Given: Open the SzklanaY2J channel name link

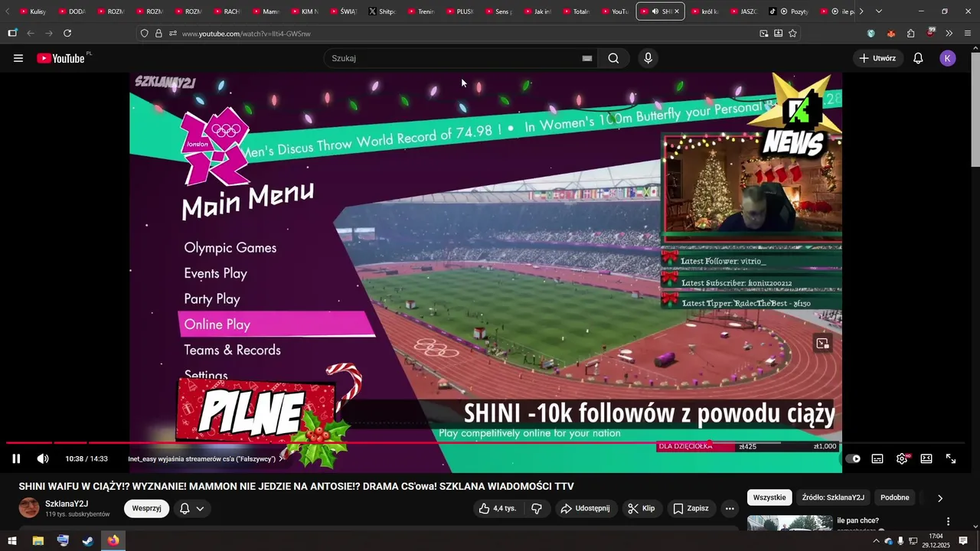Looking at the screenshot, I should (67, 504).
